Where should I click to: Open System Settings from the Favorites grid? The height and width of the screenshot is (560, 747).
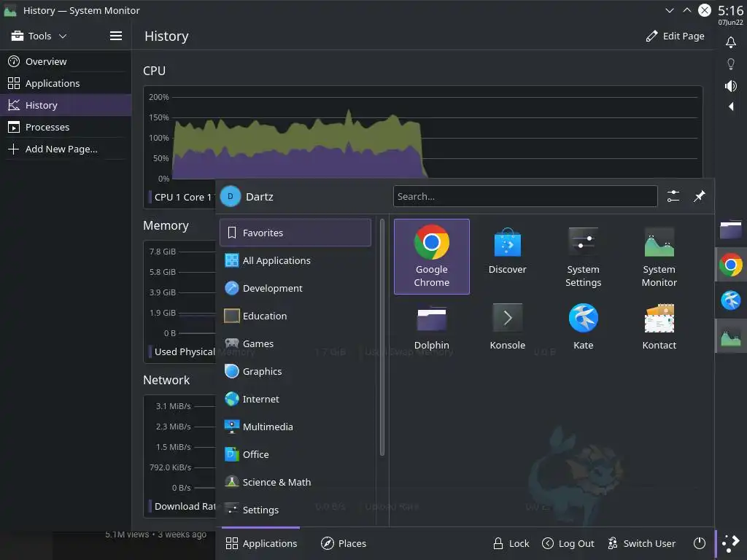[583, 257]
